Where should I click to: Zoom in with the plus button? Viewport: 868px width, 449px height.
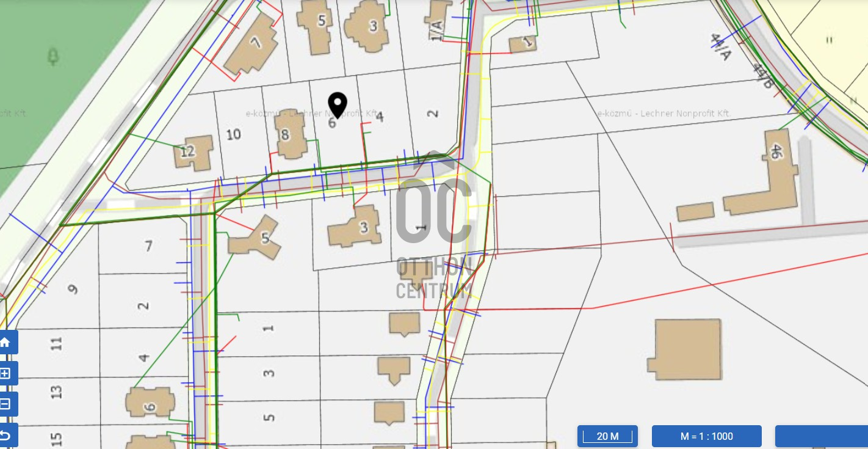click(x=7, y=373)
